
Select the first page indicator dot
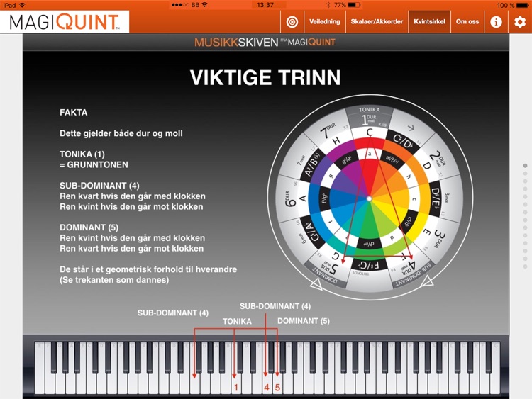525,165
